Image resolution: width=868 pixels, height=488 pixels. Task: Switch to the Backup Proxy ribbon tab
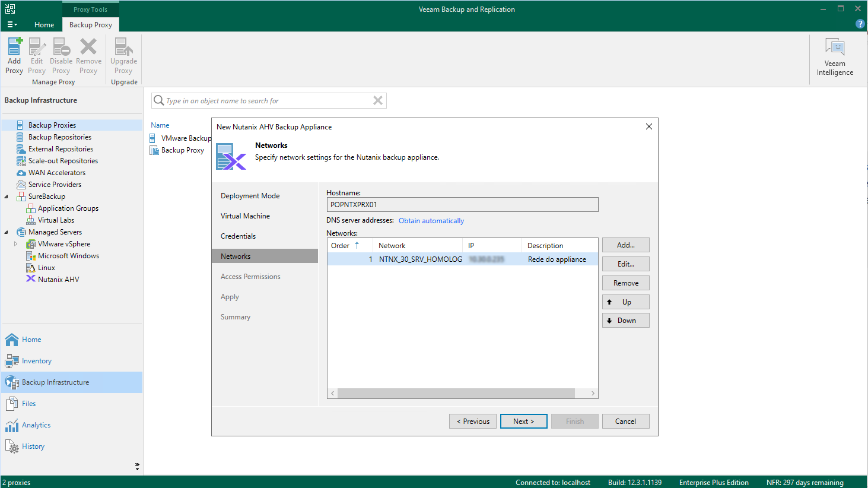click(x=91, y=24)
